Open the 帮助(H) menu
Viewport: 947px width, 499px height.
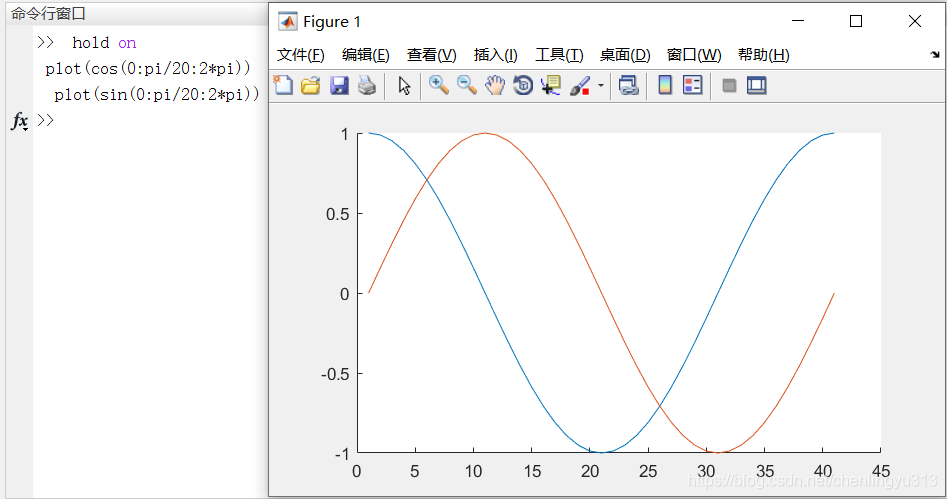pos(763,55)
